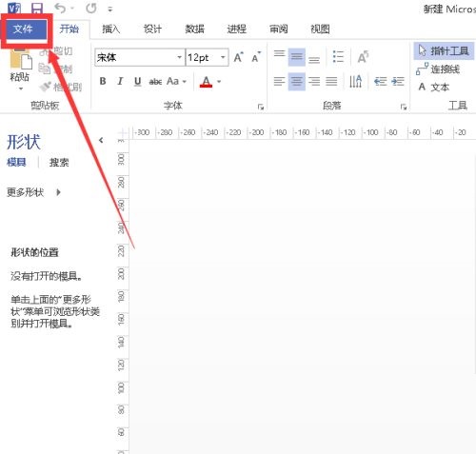476x454 pixels.
Task: Open the 字体 dialog launcher
Action: pyautogui.click(x=261, y=107)
